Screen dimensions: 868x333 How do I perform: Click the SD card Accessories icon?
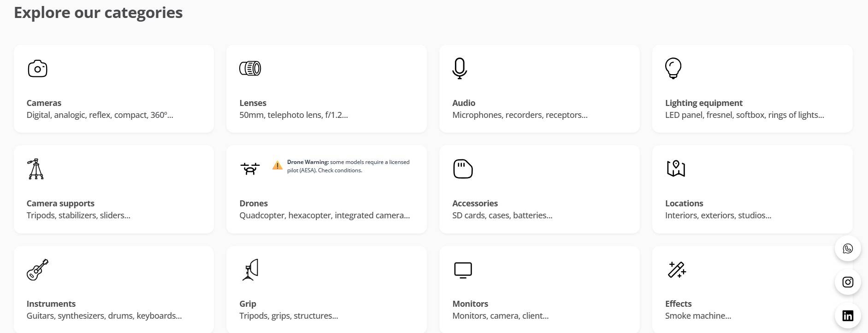(x=463, y=169)
